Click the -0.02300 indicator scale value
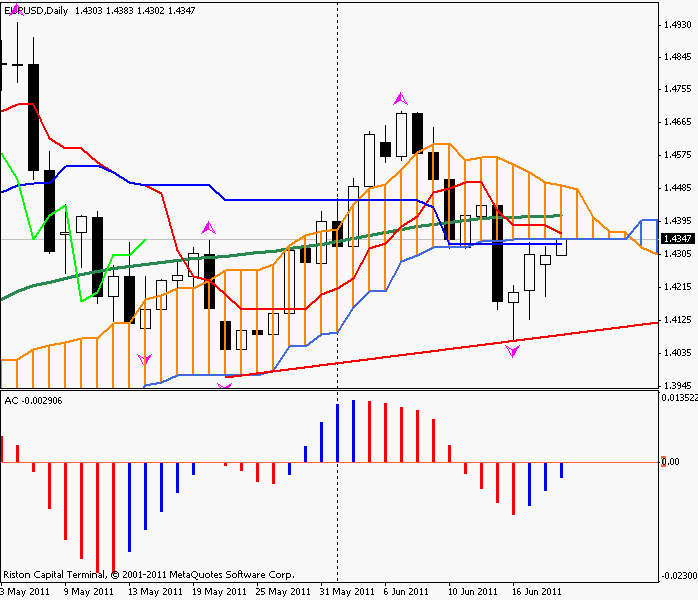Image resolution: width=698 pixels, height=600 pixels. (x=679, y=576)
